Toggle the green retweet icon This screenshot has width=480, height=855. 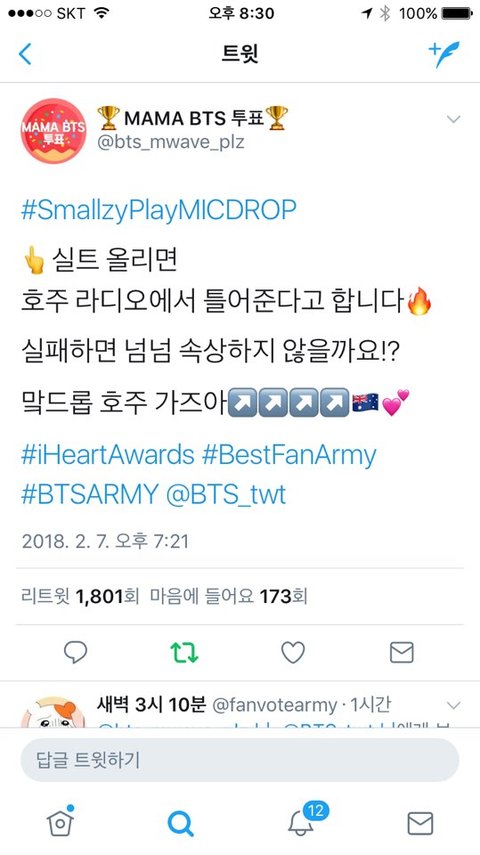coord(184,652)
